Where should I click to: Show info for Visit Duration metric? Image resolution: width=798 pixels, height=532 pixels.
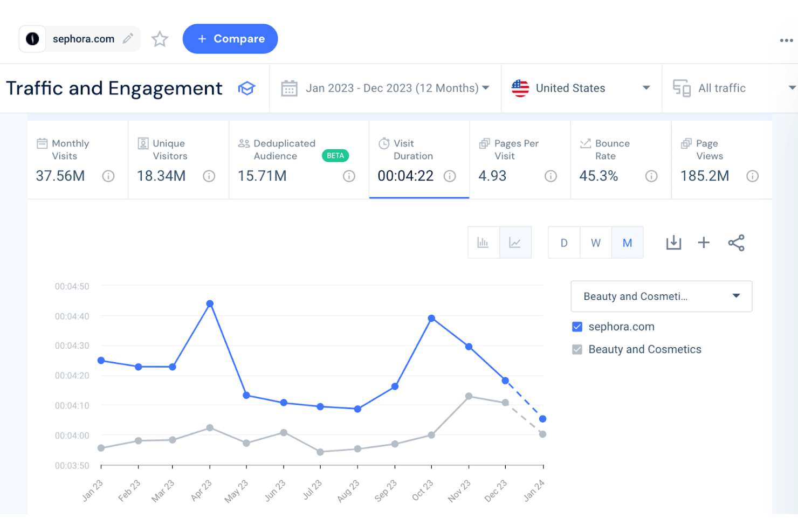(450, 176)
